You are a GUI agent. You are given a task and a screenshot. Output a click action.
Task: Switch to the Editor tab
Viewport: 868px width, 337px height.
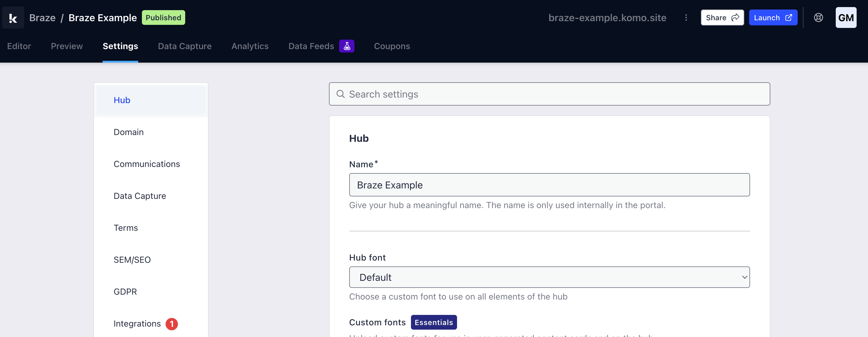(x=19, y=46)
